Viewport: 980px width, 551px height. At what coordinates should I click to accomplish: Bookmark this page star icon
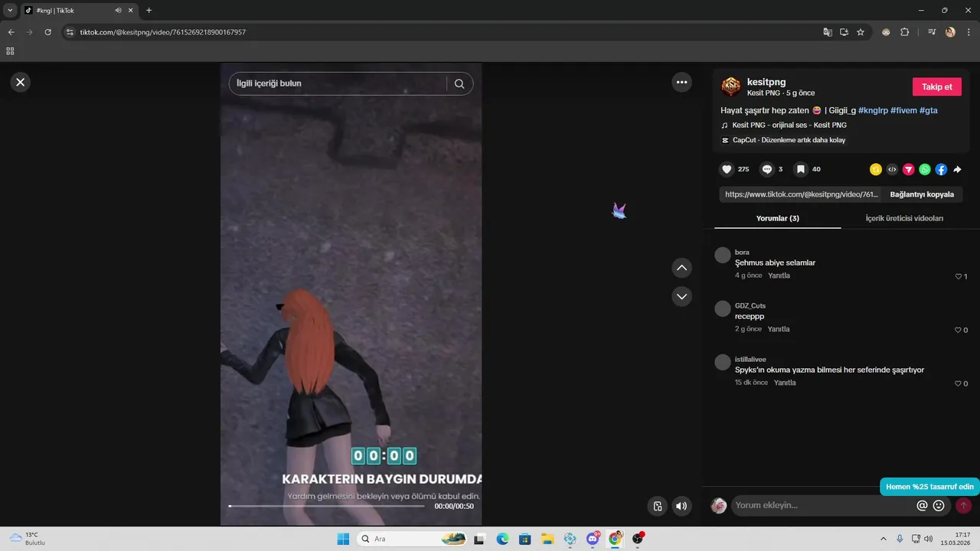(x=861, y=32)
